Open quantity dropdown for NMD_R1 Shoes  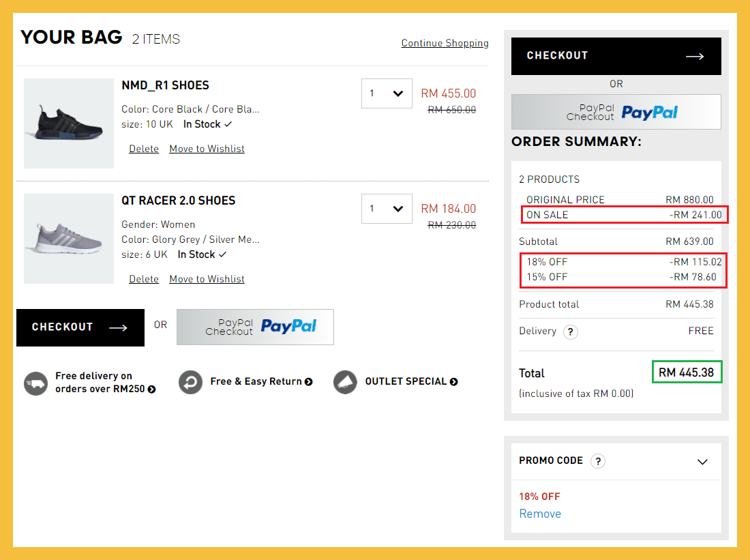tap(387, 93)
